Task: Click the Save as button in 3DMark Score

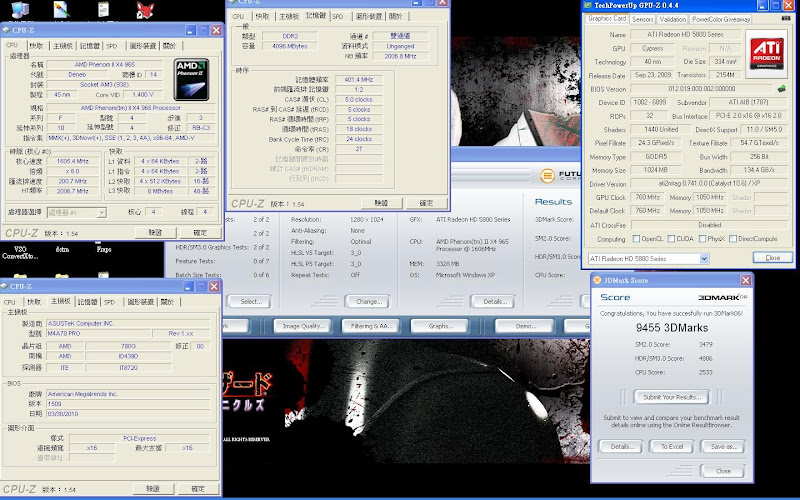Action: pos(723,446)
